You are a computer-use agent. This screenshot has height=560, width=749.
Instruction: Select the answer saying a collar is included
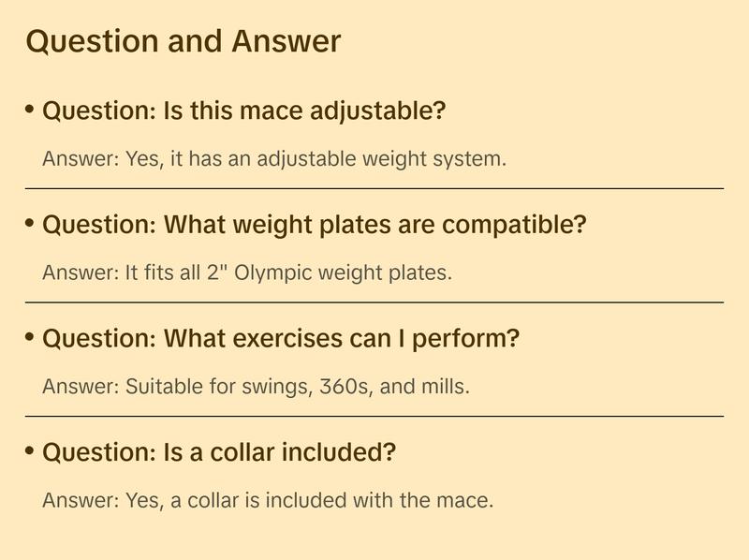(268, 500)
